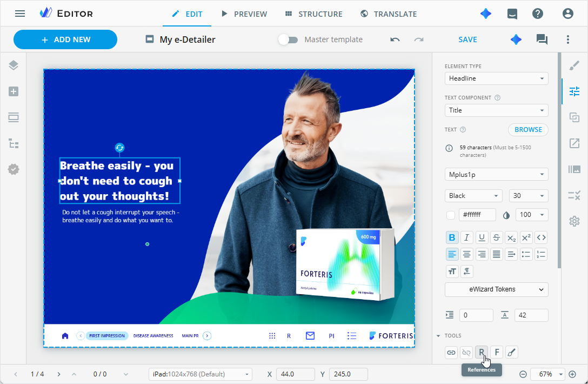
Task: Go to the next slide arrow
Action: coord(59,374)
